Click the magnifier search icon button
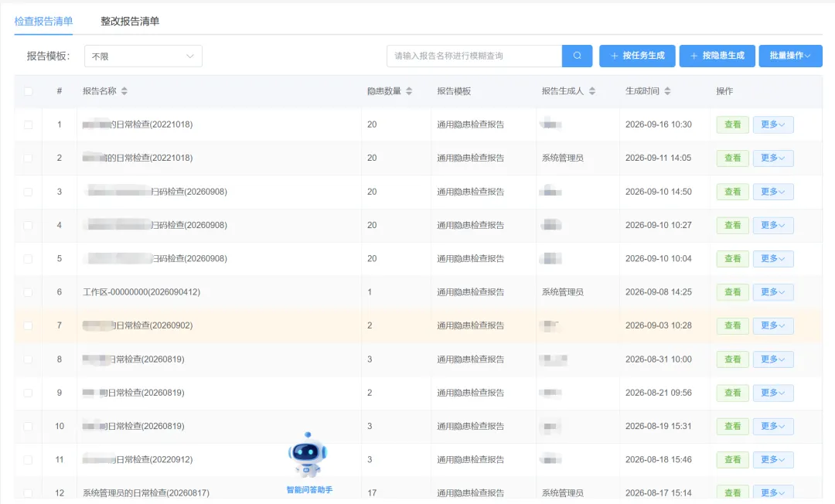Image resolution: width=835 pixels, height=504 pixels. click(577, 56)
